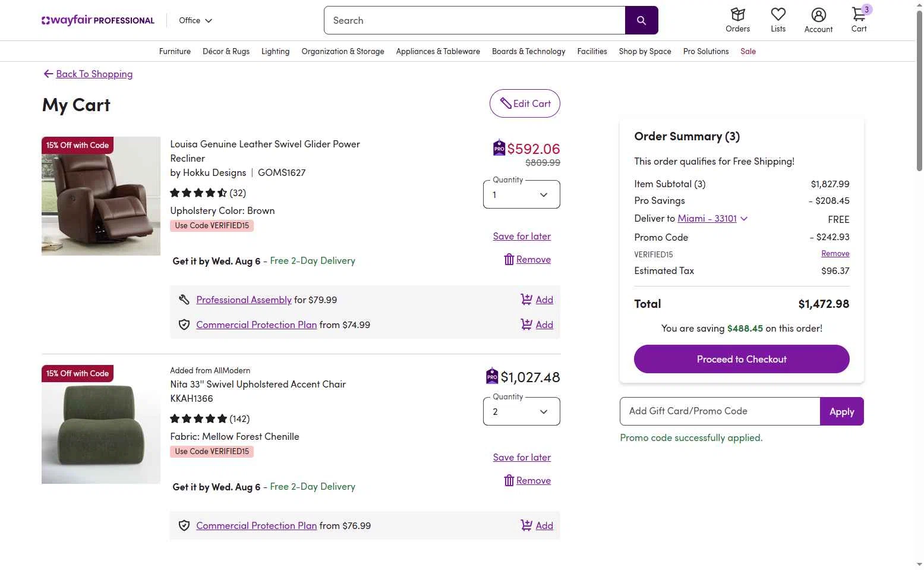The width and height of the screenshot is (924, 570).
Task: Click Apply promo code button
Action: [841, 411]
